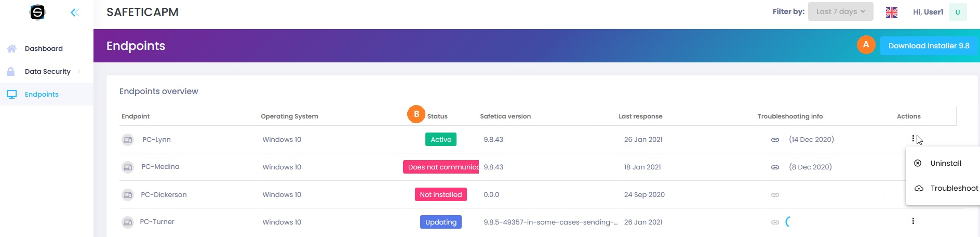980x237 pixels.
Task: Expand Data Security submenu arrow
Action: pyautogui.click(x=79, y=71)
